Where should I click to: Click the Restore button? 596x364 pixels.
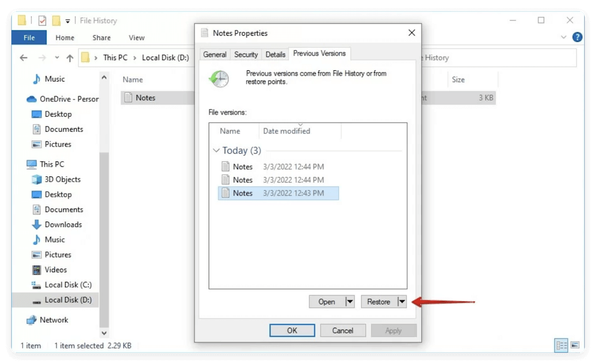[379, 301]
